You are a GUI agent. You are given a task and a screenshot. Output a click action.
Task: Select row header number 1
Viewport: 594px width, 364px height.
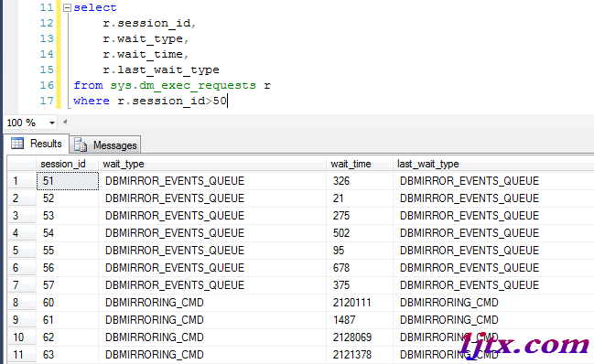[22, 181]
